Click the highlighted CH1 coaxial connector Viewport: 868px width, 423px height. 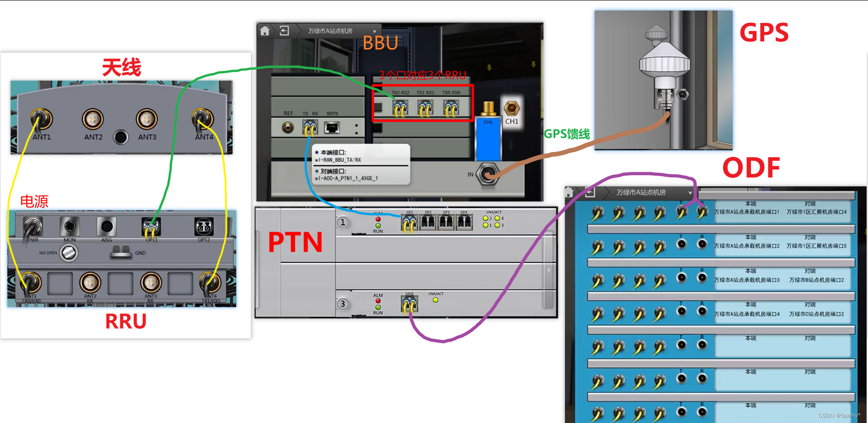pyautogui.click(x=511, y=108)
